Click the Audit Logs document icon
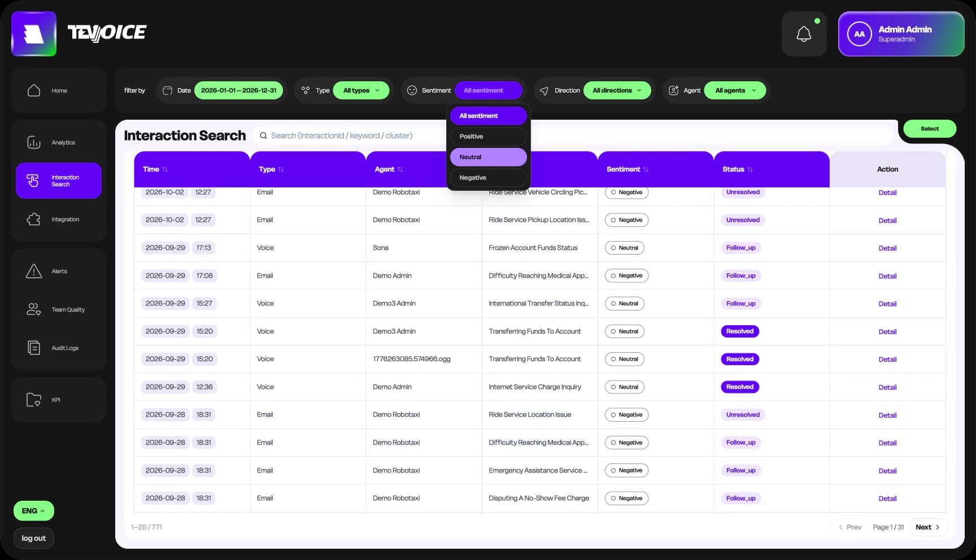 (x=34, y=348)
